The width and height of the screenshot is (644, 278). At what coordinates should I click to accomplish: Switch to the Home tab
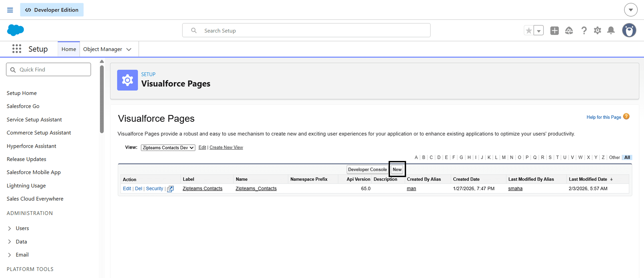[x=68, y=49]
